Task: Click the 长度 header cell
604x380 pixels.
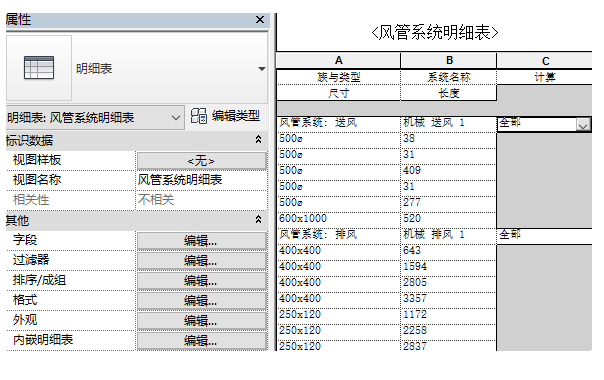Action: coord(449,93)
